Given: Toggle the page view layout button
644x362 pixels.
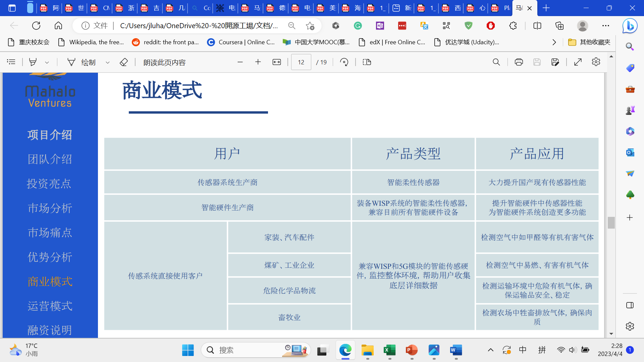Looking at the screenshot, I should pos(367,62).
